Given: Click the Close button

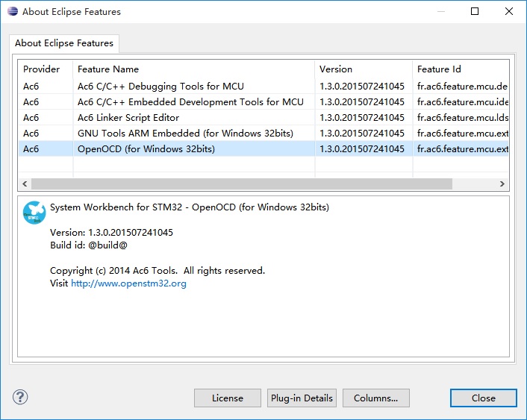Looking at the screenshot, I should [x=483, y=398].
